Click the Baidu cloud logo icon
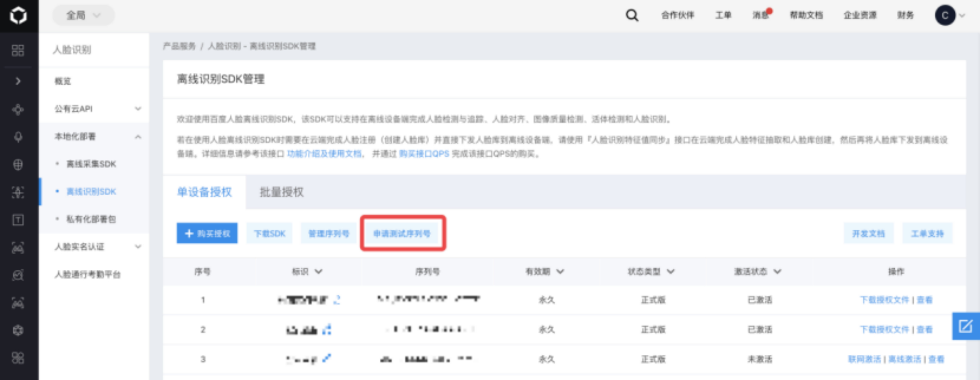 18,16
